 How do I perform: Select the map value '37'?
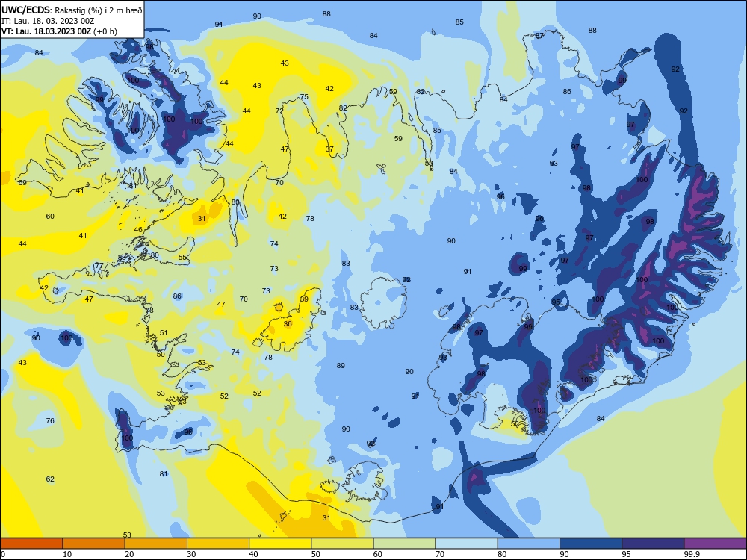coord(329,149)
